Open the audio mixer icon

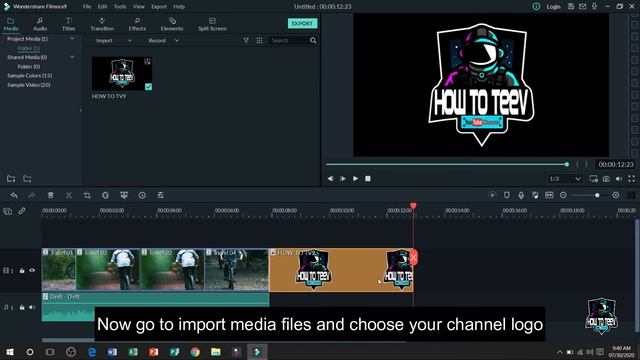click(535, 196)
